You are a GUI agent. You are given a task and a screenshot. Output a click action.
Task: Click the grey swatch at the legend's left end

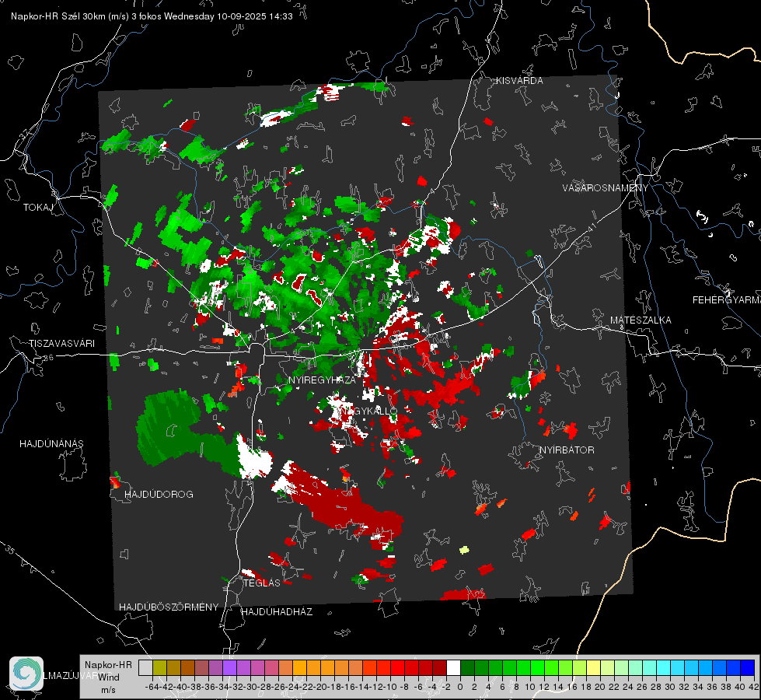point(145,667)
